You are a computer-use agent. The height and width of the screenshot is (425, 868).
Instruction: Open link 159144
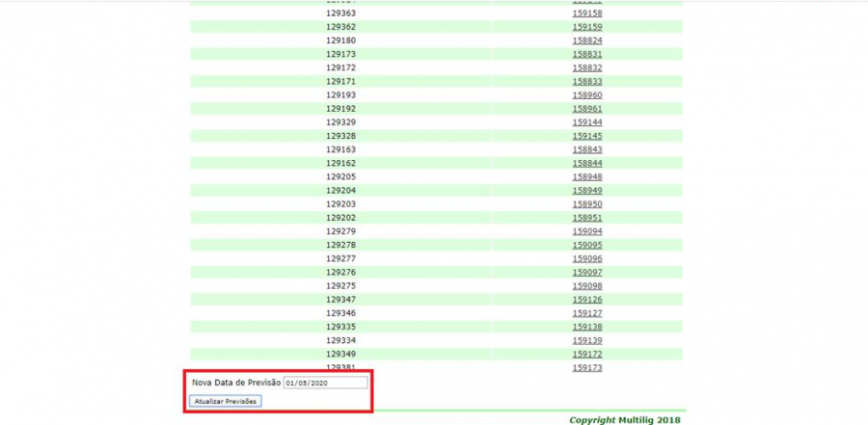(586, 122)
